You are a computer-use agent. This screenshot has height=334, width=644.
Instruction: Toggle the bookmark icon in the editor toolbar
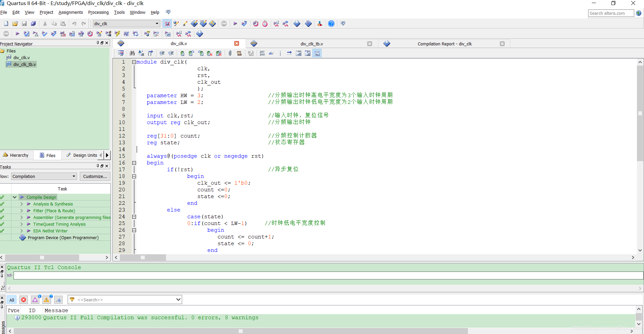(182, 53)
